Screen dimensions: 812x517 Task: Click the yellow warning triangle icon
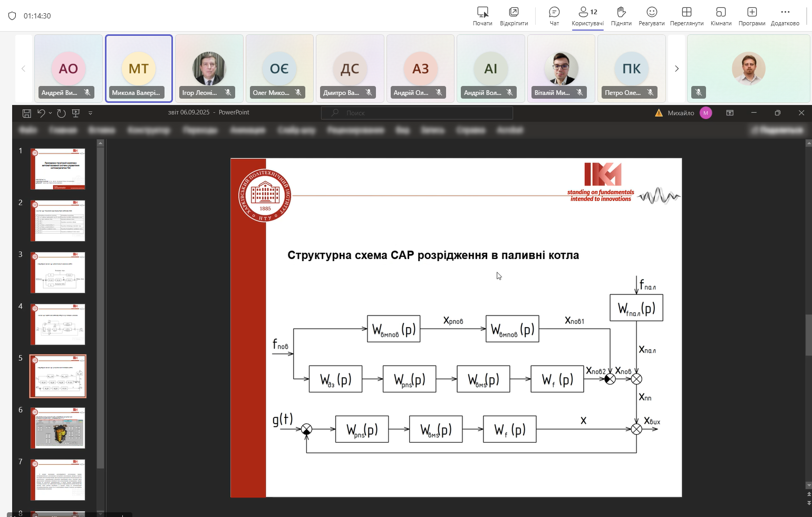[x=659, y=113]
